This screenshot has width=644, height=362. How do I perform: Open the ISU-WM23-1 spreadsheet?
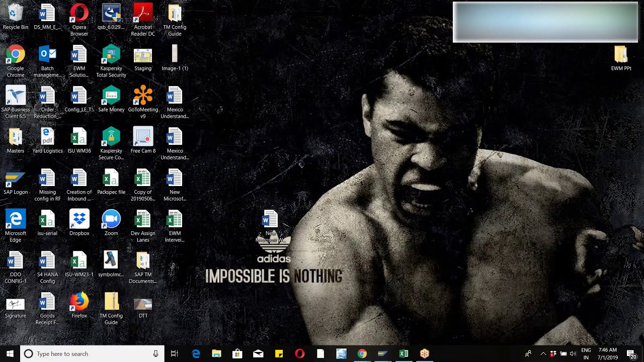click(79, 264)
